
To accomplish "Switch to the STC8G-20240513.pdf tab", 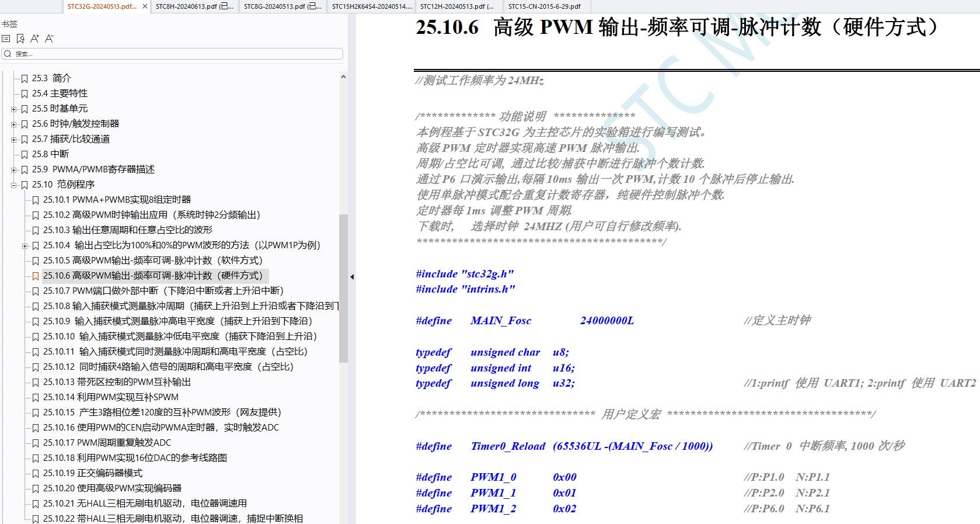I will (283, 6).
